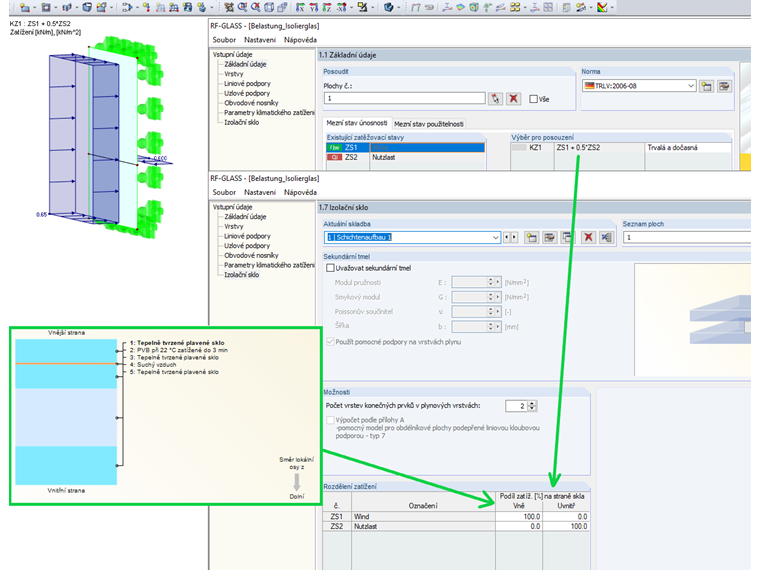Click layer 4 Suchý vzduch label in legend

coord(153,364)
